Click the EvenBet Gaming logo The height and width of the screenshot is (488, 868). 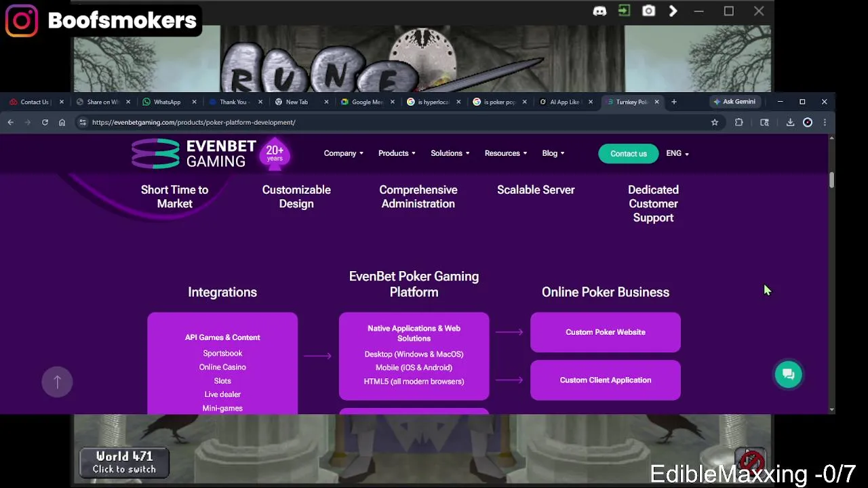coord(193,154)
